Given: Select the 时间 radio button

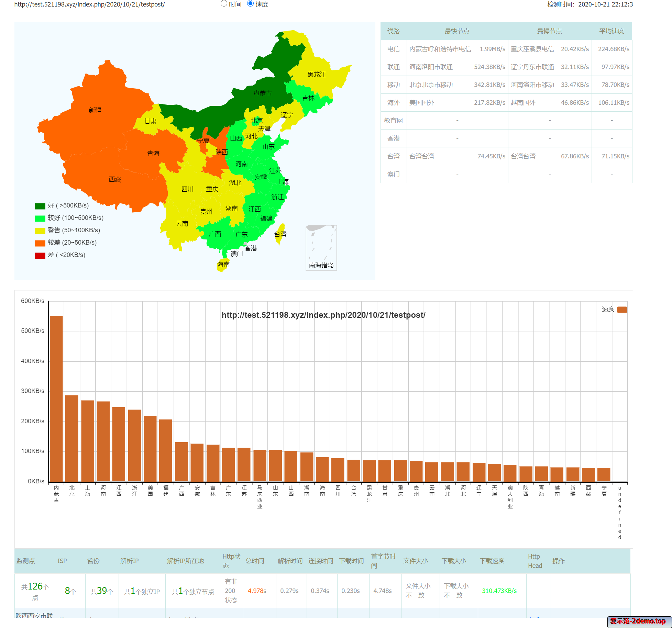Looking at the screenshot, I should [224, 4].
